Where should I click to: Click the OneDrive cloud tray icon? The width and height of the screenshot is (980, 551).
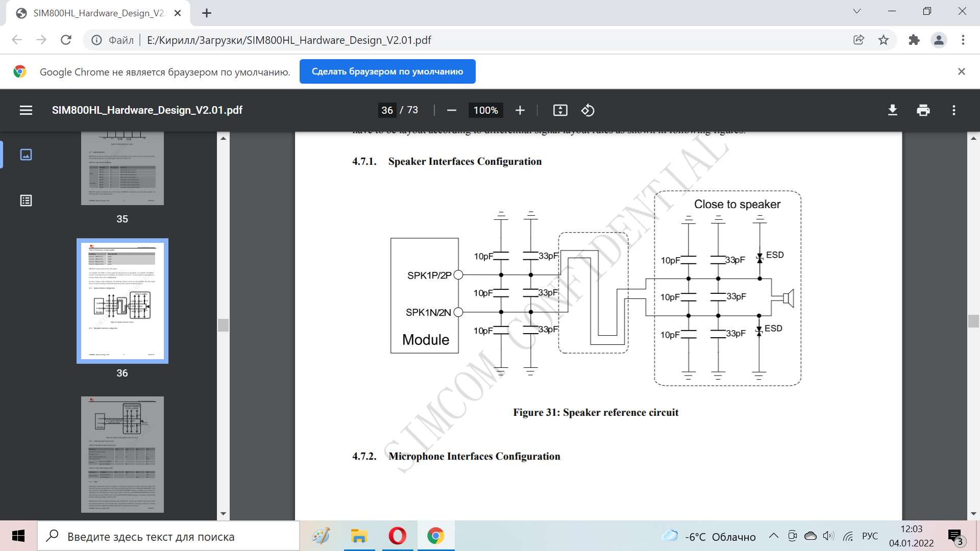(810, 536)
